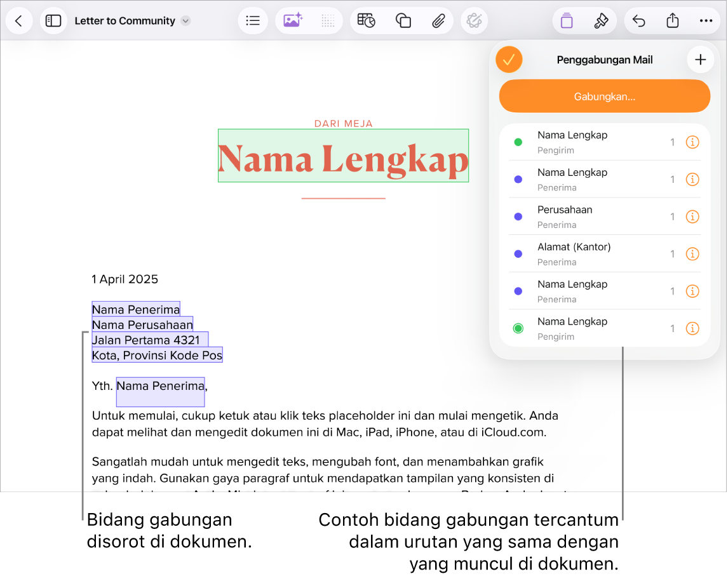The image size is (728, 581).
Task: Open info for first Nama Lengkap Penerima
Action: [692, 179]
